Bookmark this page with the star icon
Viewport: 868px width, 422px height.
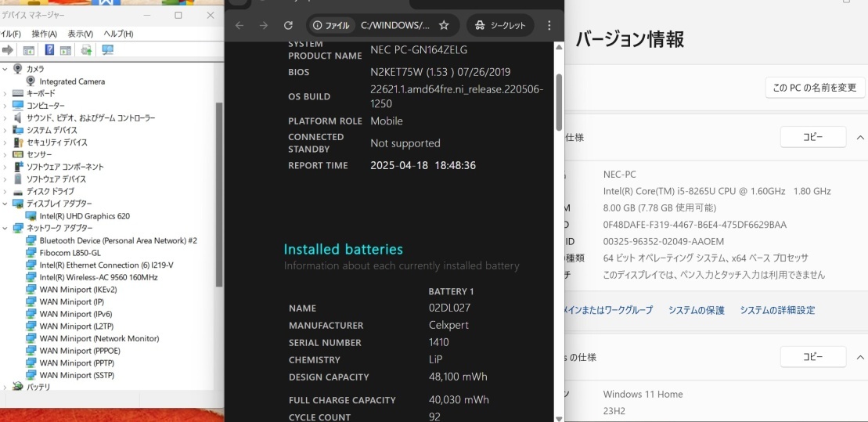click(x=444, y=26)
